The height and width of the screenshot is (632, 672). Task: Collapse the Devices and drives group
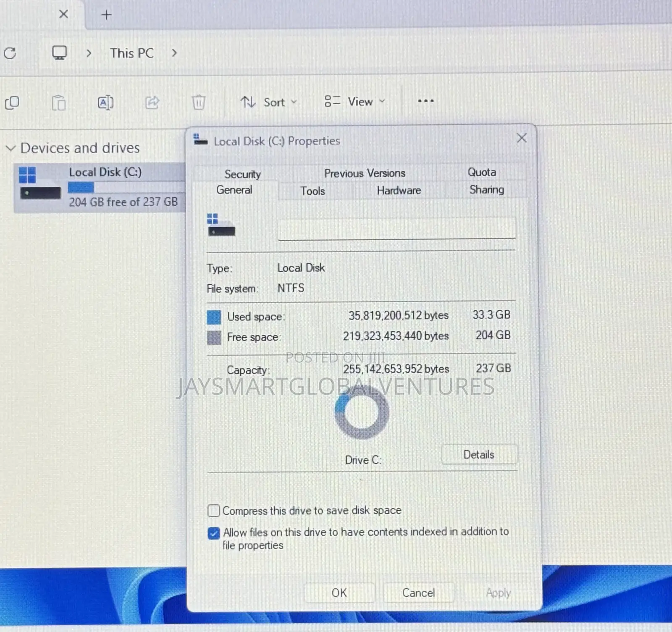[11, 148]
